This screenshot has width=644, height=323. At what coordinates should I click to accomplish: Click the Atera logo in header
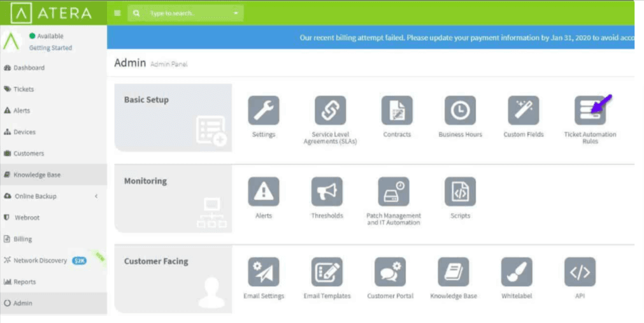(x=52, y=13)
